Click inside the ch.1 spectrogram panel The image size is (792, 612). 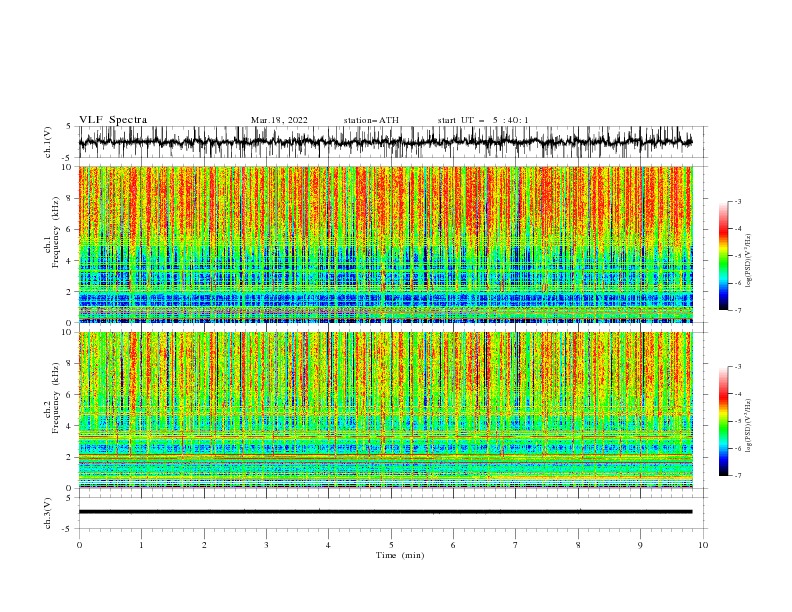coord(385,244)
